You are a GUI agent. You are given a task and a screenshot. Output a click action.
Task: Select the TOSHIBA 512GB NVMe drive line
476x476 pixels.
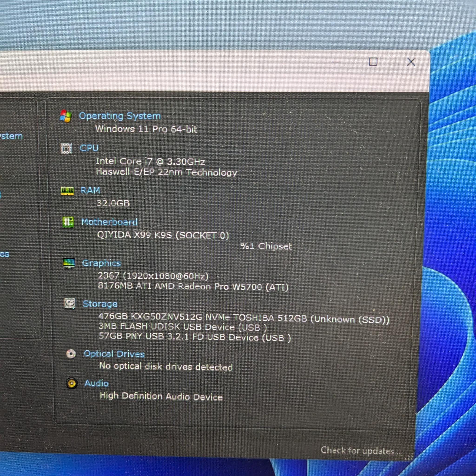pyautogui.click(x=244, y=318)
